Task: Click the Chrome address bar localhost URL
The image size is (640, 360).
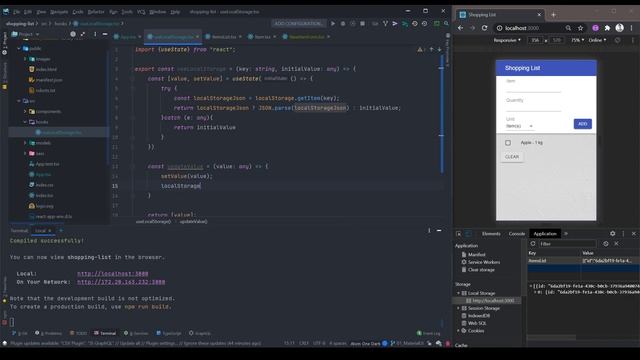Action: point(522,28)
